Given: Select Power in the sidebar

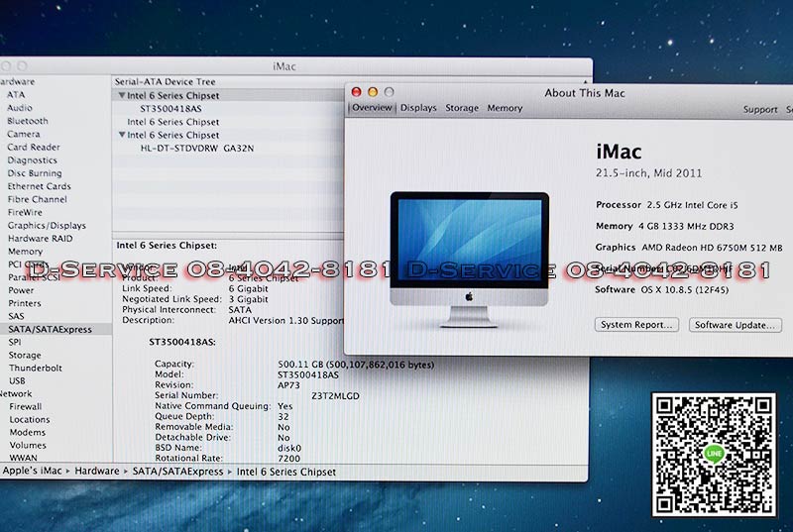Looking at the screenshot, I should pyautogui.click(x=21, y=290).
